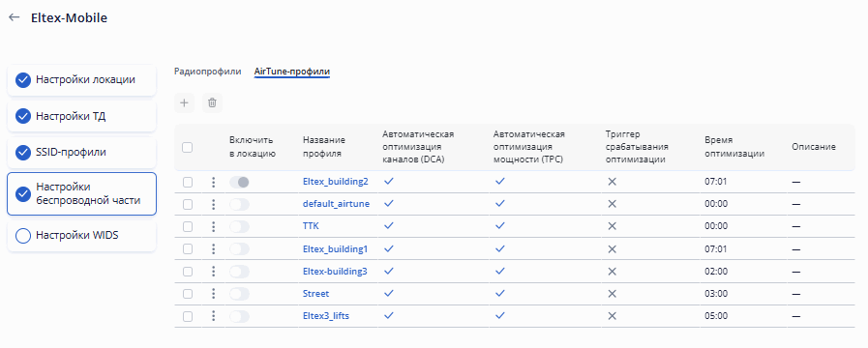Tick the checkbox for Eltex-building3 row
Image resolution: width=868 pixels, height=348 pixels.
tap(188, 272)
